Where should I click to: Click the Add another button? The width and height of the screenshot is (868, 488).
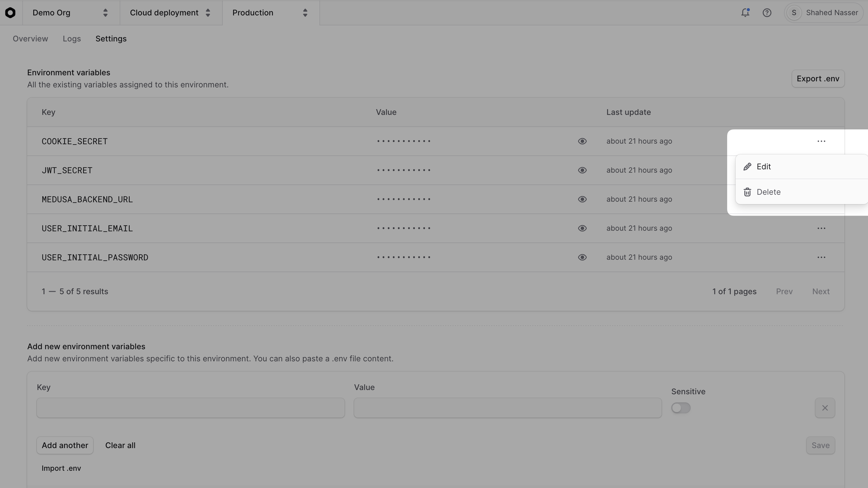65,445
